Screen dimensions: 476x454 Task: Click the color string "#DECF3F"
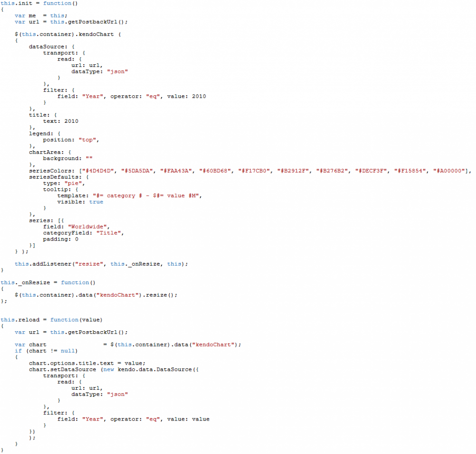(370, 171)
